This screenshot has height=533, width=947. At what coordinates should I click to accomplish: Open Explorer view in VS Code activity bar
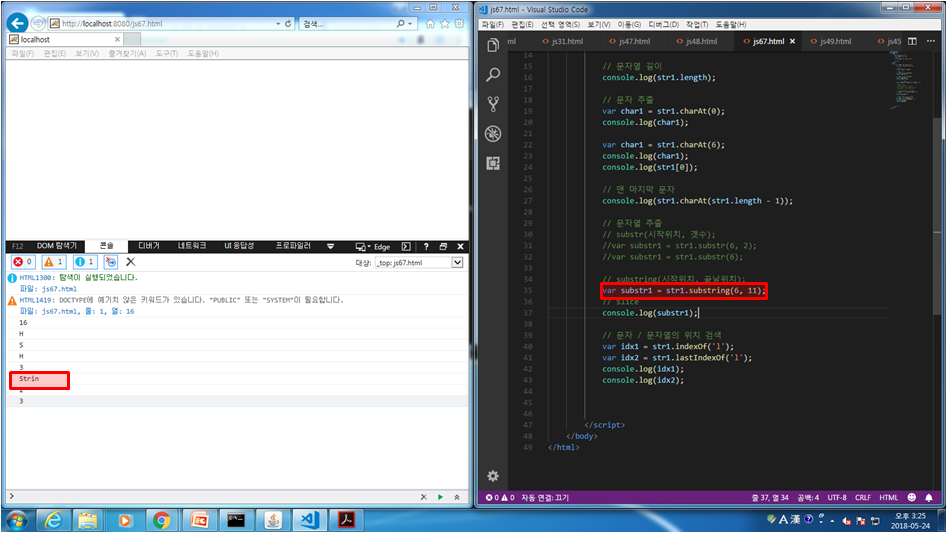pyautogui.click(x=493, y=45)
